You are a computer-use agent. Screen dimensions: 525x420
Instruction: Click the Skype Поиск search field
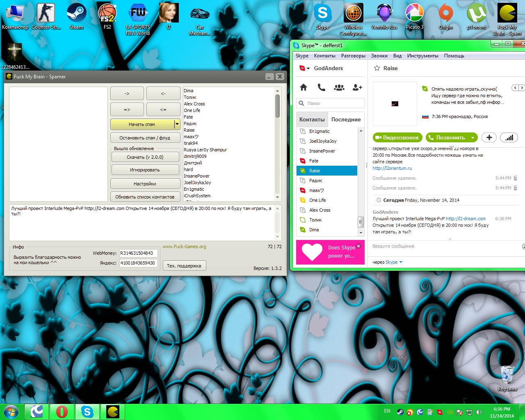click(x=330, y=103)
